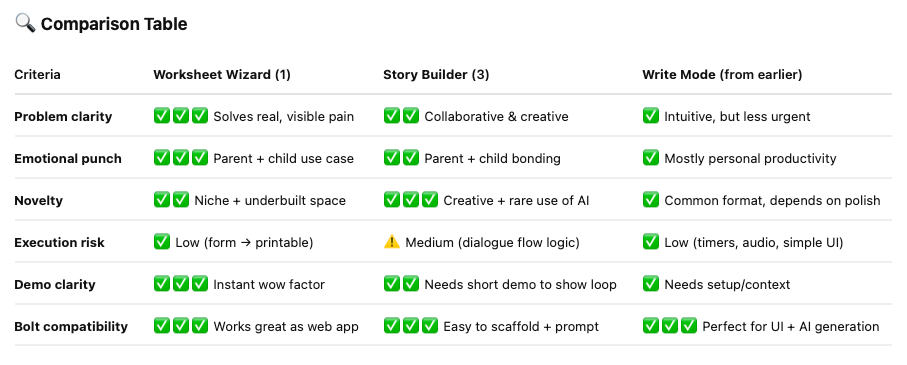Image resolution: width=907 pixels, height=365 pixels.
Task: Click the 'Criteria' column header
Action: pyautogui.click(x=37, y=75)
